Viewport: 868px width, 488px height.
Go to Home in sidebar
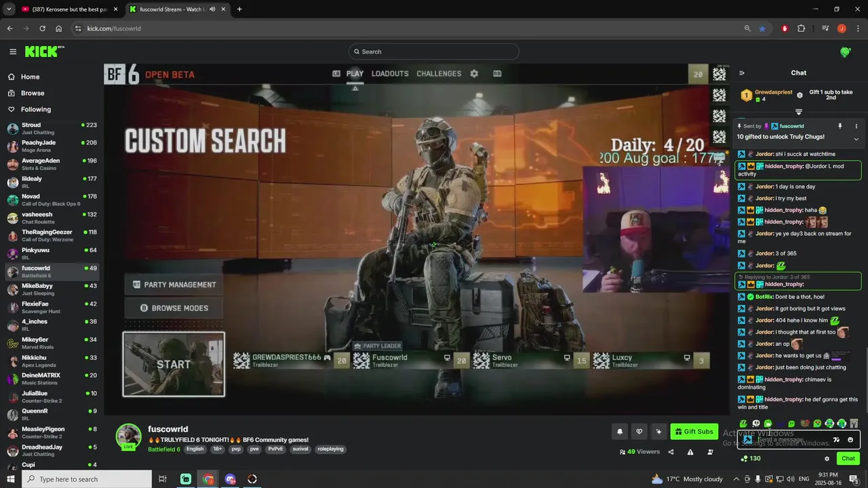click(30, 77)
